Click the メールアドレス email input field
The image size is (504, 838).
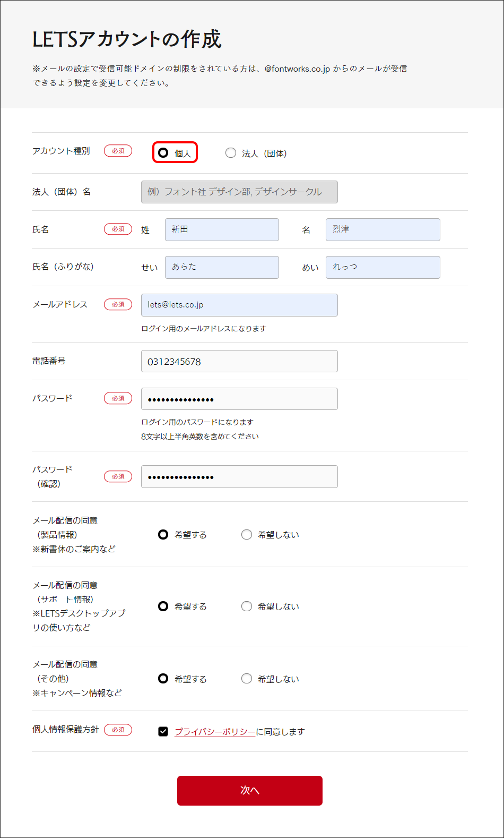[x=239, y=305]
